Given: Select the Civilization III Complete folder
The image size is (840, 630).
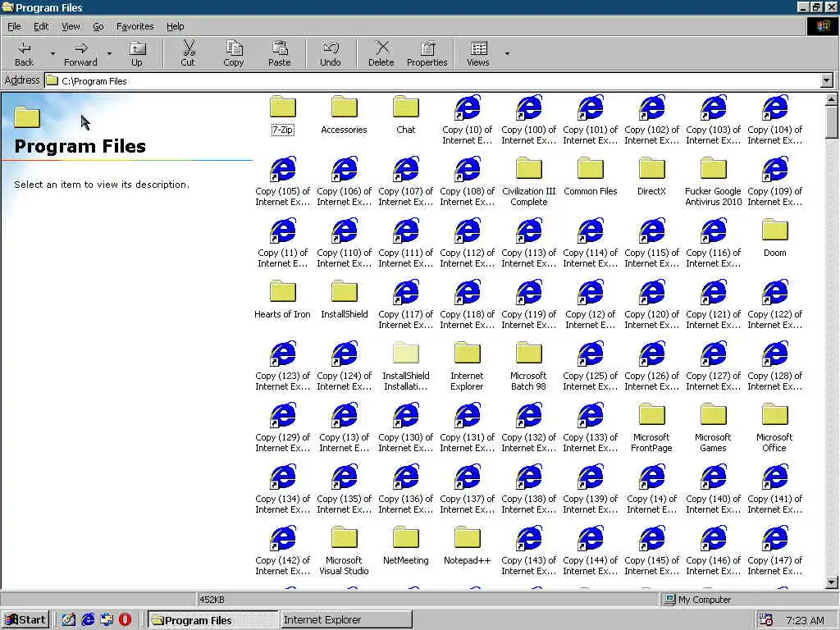Looking at the screenshot, I should point(529,181).
